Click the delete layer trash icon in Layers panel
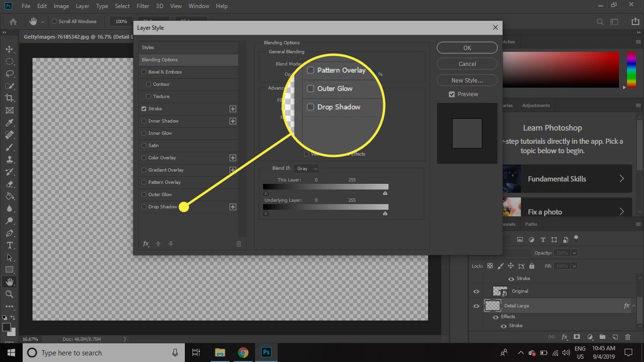This screenshot has width=644, height=362. pos(627,337)
